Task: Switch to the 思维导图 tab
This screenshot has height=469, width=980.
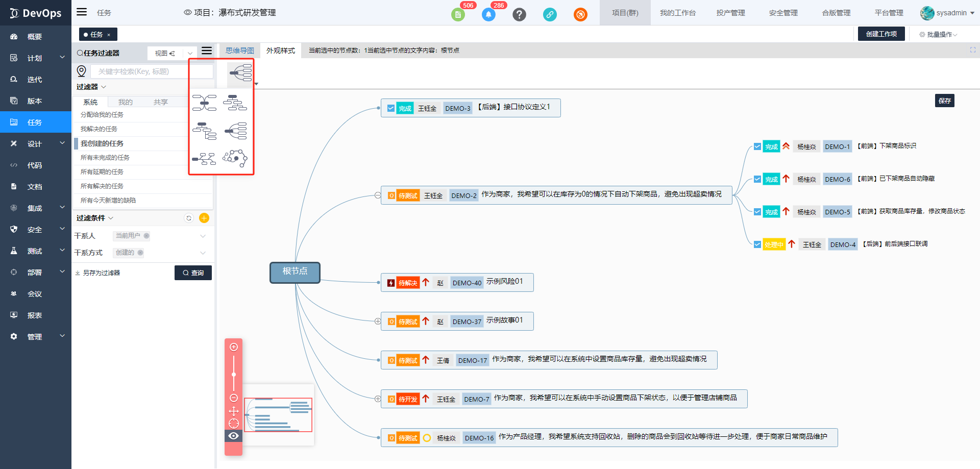Action: [x=240, y=51]
